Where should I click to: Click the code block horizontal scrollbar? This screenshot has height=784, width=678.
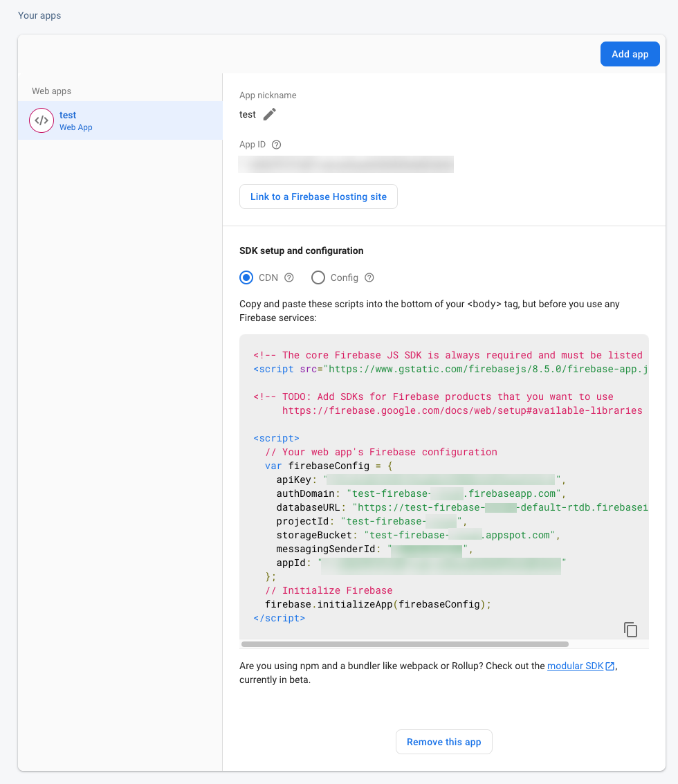[x=405, y=644]
